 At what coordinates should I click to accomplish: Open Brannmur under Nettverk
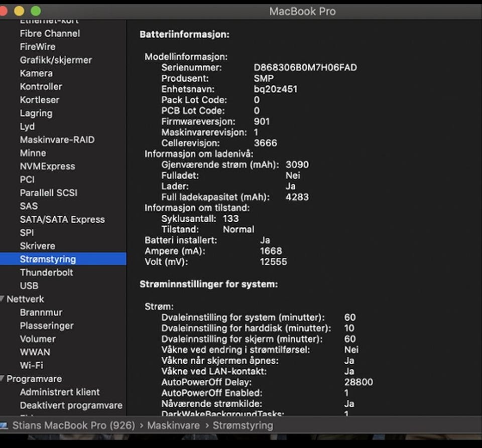click(x=41, y=312)
